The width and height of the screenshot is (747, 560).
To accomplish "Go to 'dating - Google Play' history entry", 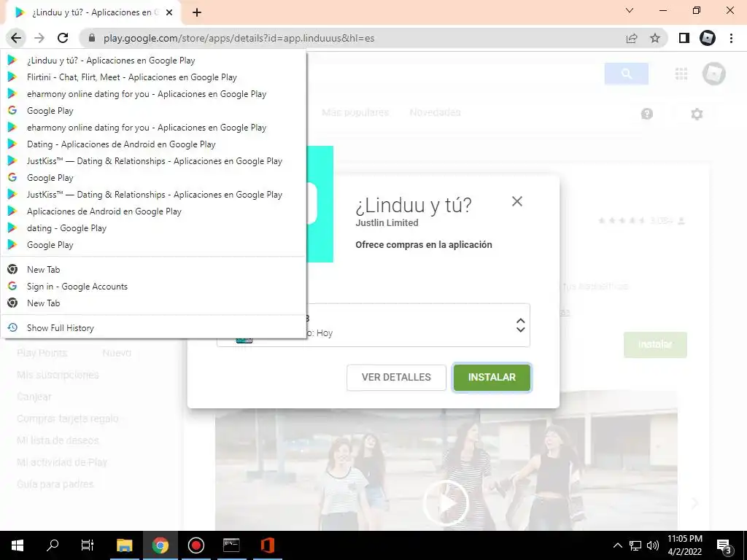I will (153, 228).
